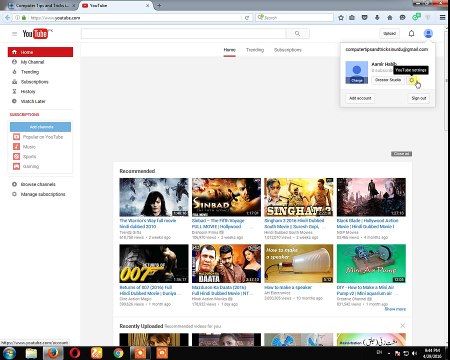Image resolution: width=450 pixels, height=360 pixels.
Task: Open Firefox downloads arrow icon
Action: pyautogui.click(x=377, y=18)
